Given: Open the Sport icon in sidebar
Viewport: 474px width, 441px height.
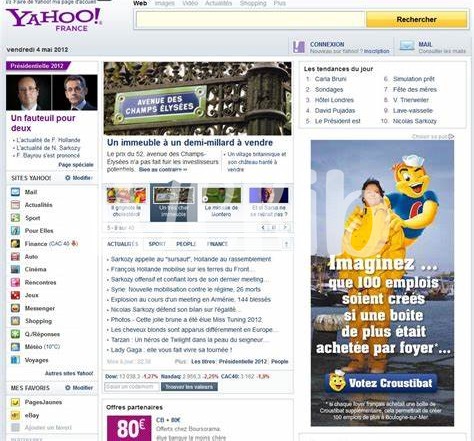Looking at the screenshot, I should point(15,218).
